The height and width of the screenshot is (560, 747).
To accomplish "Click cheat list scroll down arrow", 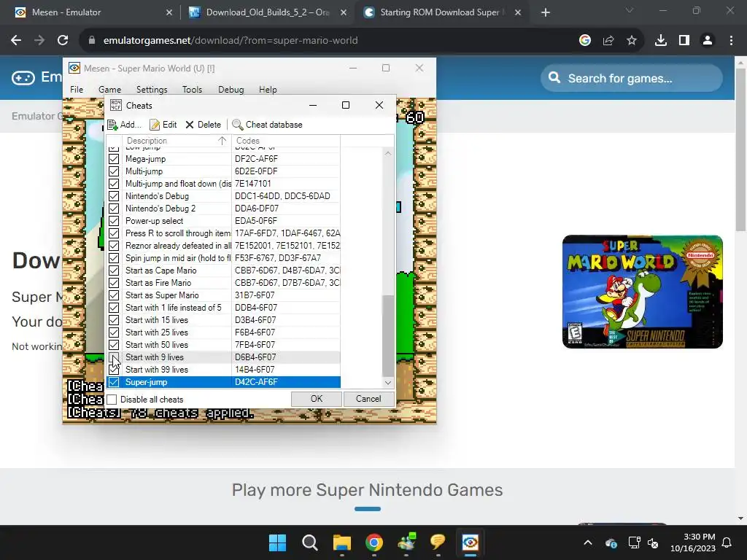I will [x=388, y=382].
